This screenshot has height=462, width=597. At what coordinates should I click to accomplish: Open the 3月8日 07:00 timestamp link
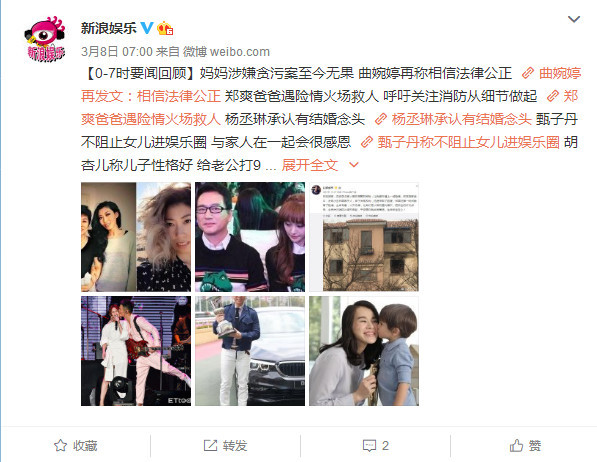[117, 51]
